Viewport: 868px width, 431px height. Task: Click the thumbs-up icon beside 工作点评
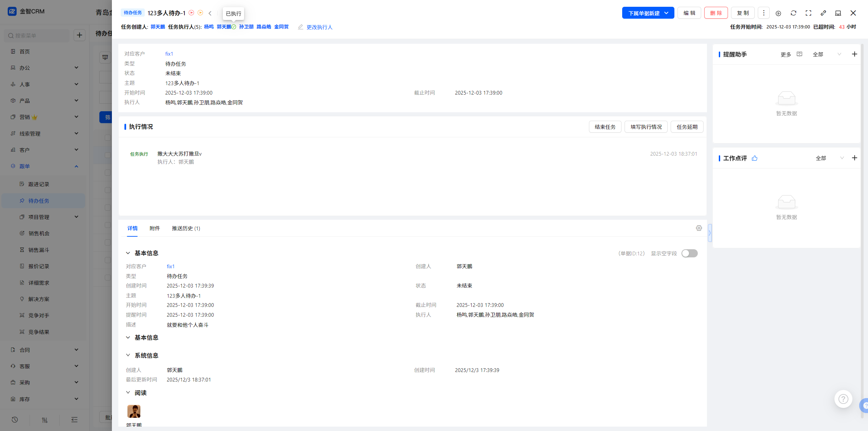coord(754,158)
